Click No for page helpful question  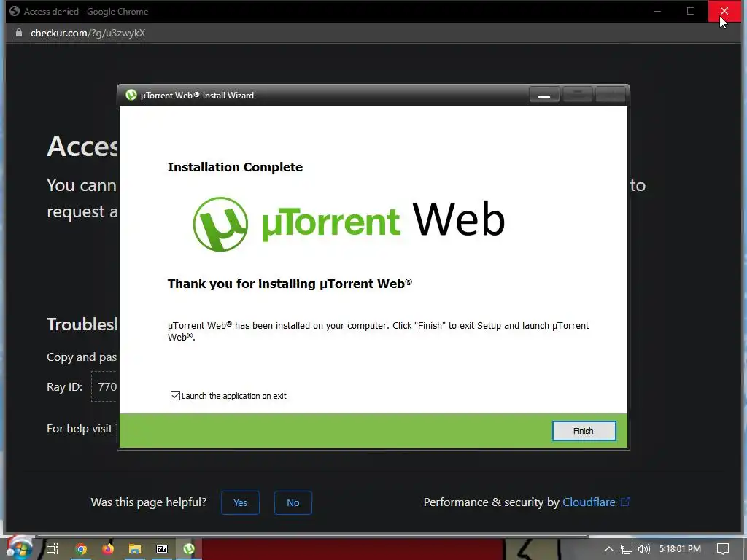[x=293, y=502]
